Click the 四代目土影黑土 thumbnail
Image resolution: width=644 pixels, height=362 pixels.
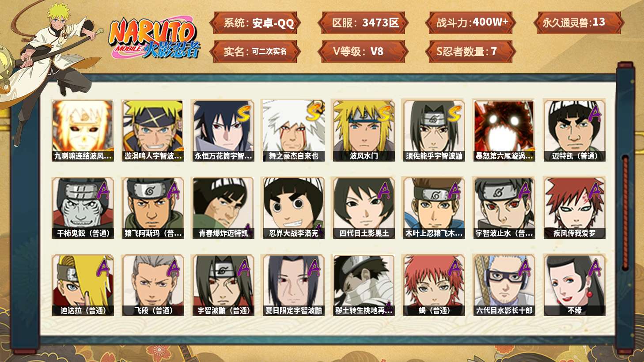point(364,208)
